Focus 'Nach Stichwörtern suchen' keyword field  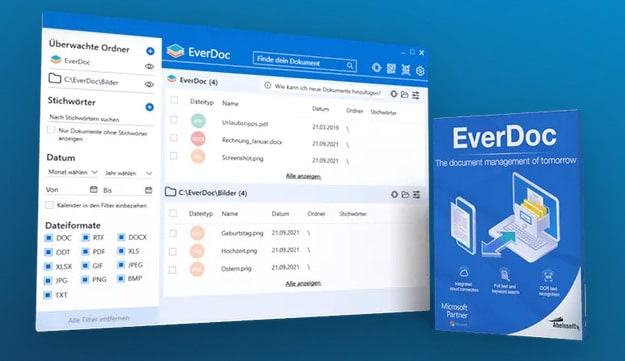click(100, 118)
